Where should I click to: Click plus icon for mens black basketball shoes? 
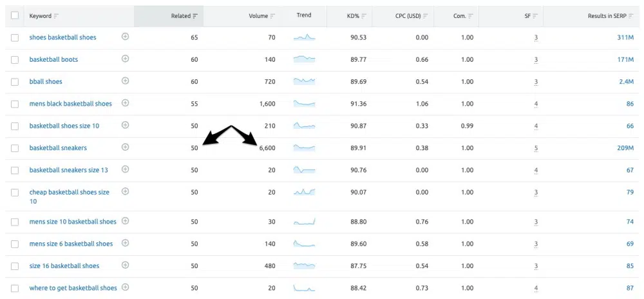(126, 103)
